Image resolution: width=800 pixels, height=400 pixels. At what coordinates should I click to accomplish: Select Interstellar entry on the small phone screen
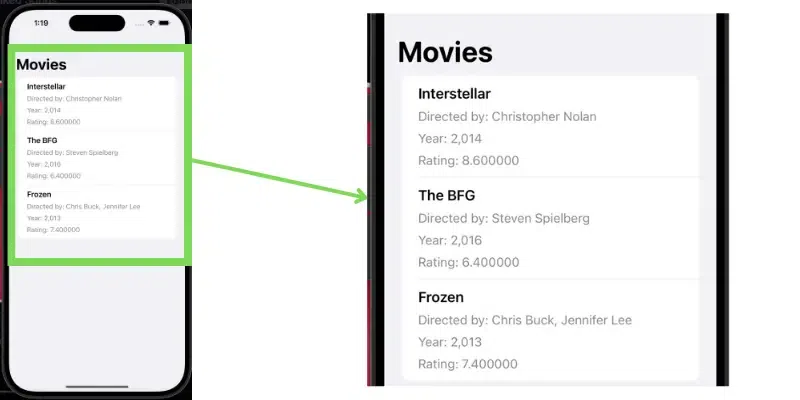(x=46, y=87)
